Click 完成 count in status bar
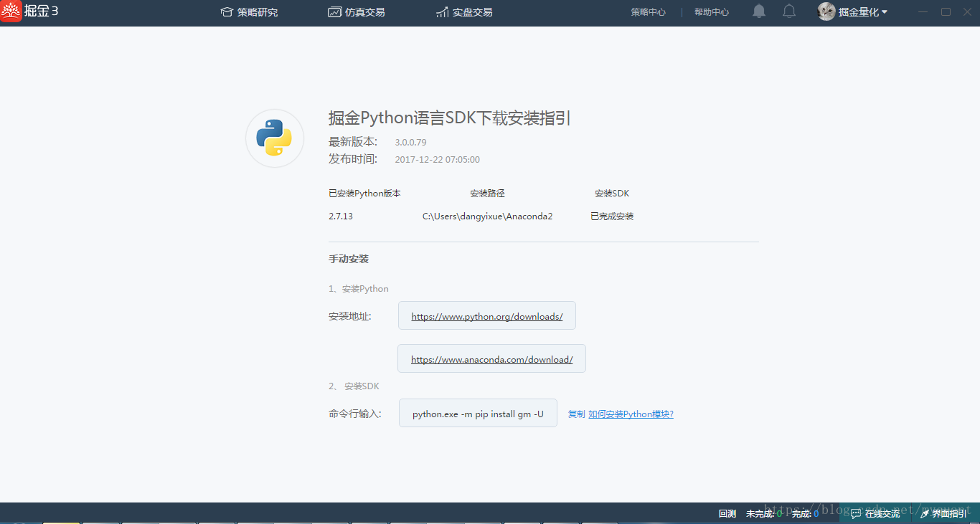This screenshot has height=524, width=980. pyautogui.click(x=805, y=513)
